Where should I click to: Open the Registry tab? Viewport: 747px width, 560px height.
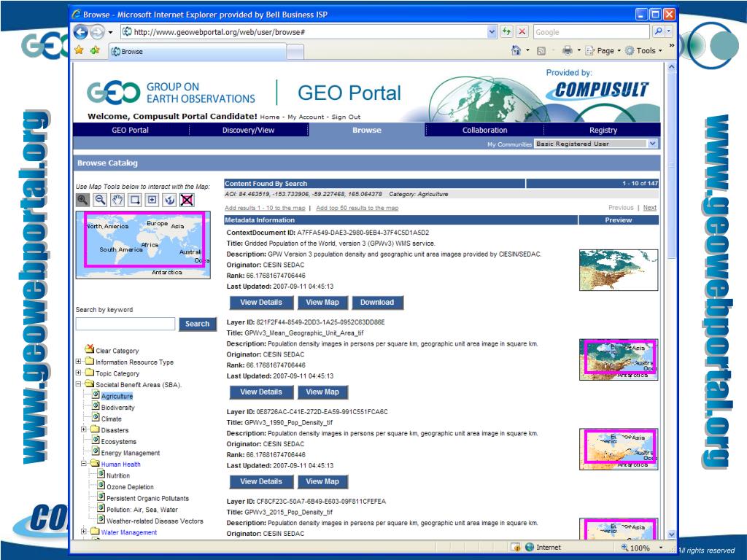click(x=603, y=130)
